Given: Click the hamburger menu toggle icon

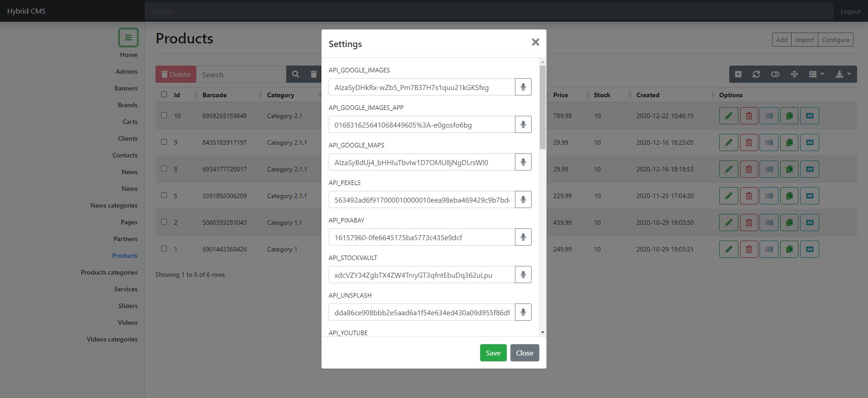Looking at the screenshot, I should [128, 38].
